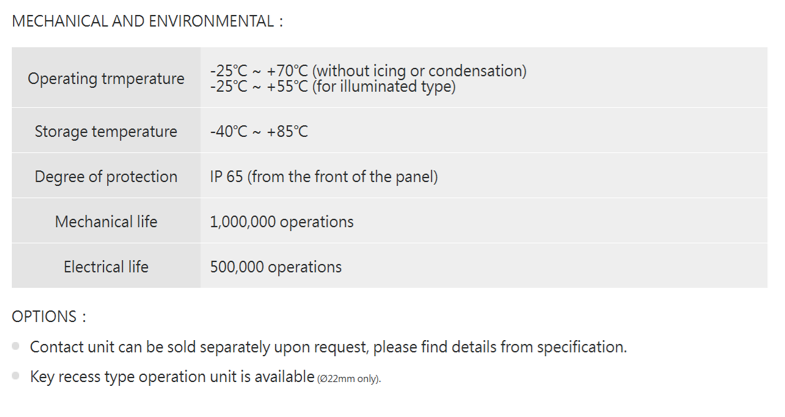The height and width of the screenshot is (417, 785).
Task: Click the '500,000 operations' value
Action: coord(276,267)
